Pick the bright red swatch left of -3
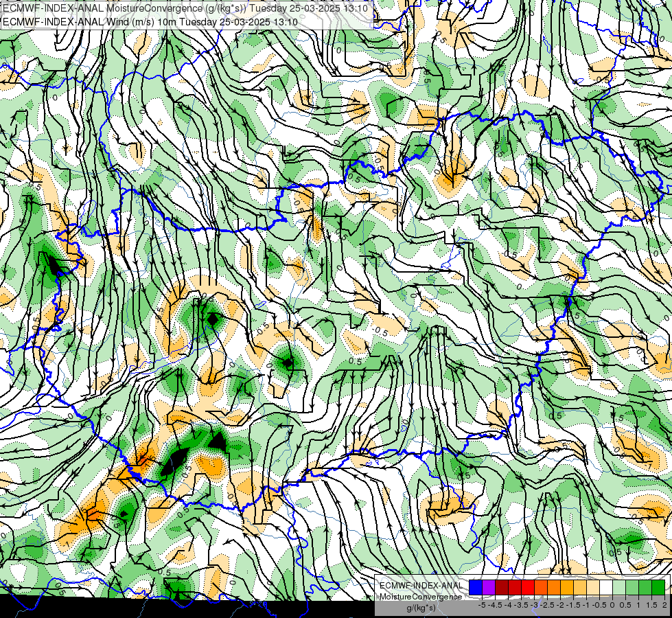 [x=528, y=588]
